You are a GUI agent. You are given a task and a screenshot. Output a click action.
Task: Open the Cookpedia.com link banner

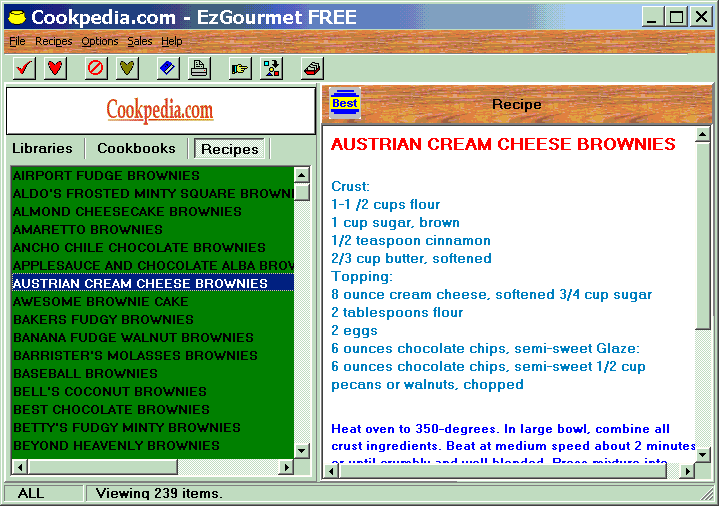pyautogui.click(x=160, y=111)
